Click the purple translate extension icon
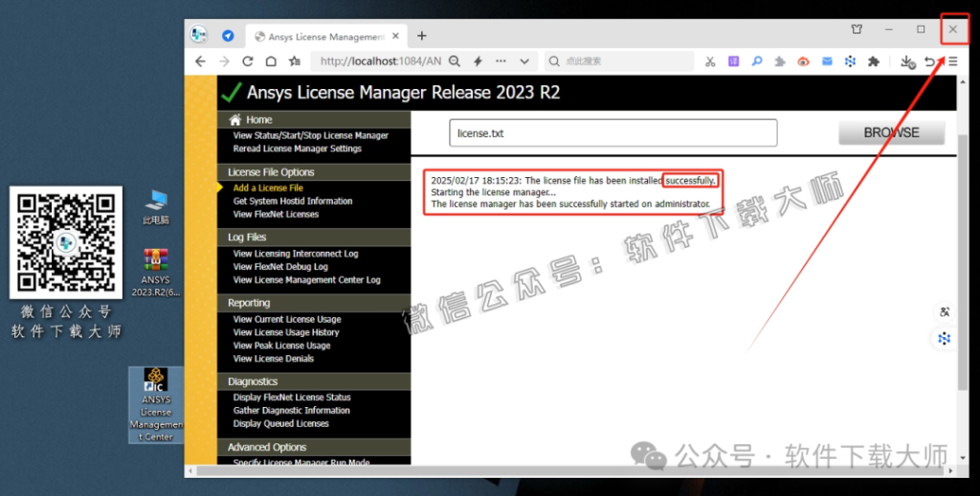The image size is (980, 496). 734,61
